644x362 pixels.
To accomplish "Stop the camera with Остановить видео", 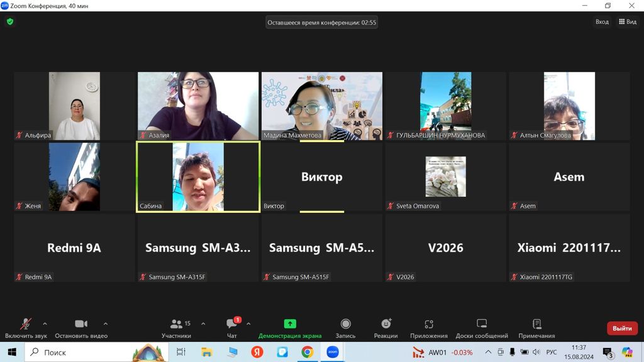I will coord(81,324).
